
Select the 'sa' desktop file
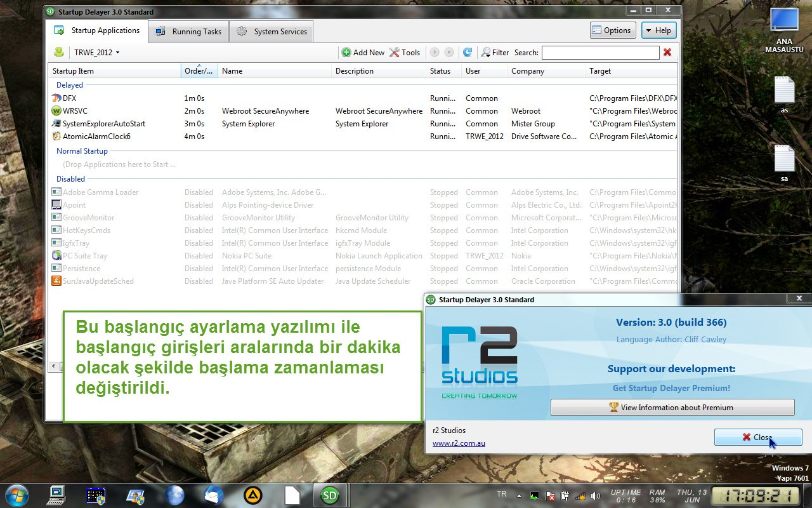pyautogui.click(x=784, y=164)
